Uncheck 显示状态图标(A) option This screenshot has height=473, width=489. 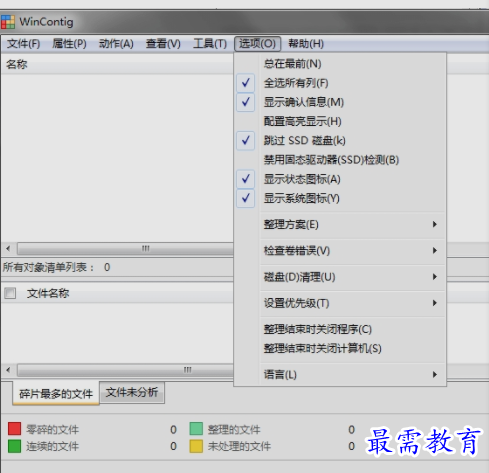point(340,179)
